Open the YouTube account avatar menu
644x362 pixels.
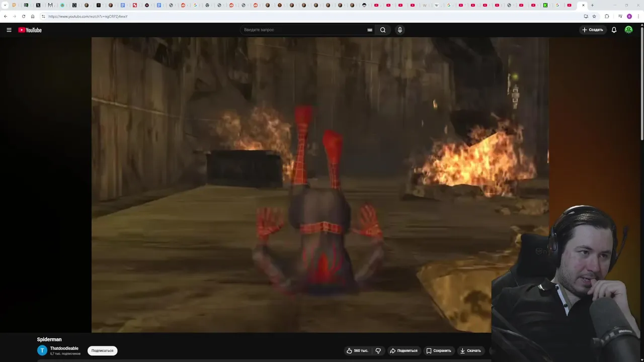(628, 30)
